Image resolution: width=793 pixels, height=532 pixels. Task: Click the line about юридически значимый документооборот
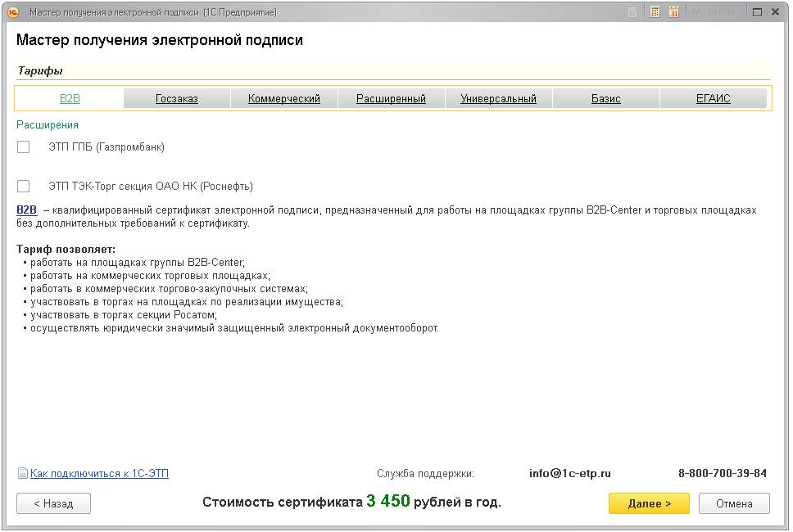(234, 328)
